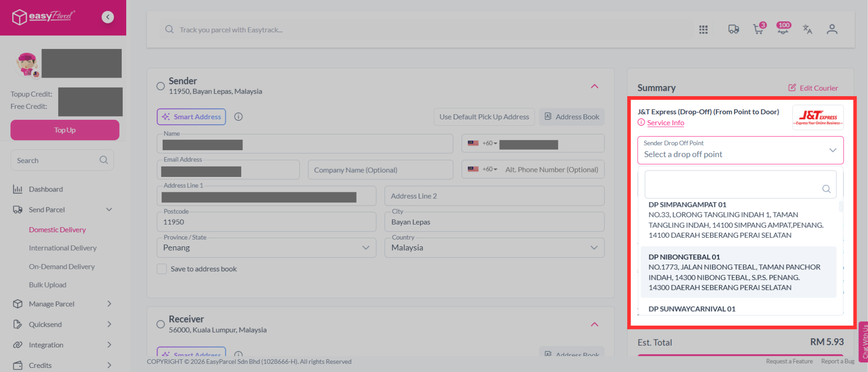Expand the Integration menu
Screen dimensions: 868x372
coord(109,345)
